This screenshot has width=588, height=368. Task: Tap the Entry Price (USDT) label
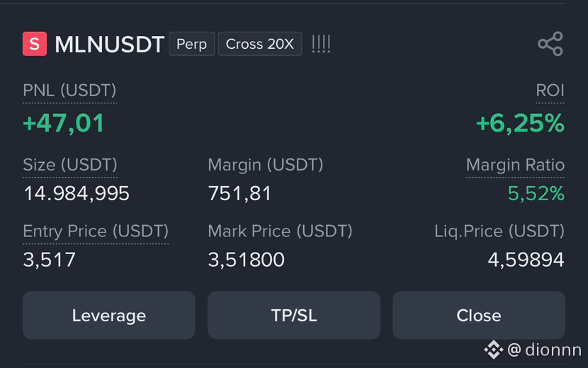pos(96,231)
